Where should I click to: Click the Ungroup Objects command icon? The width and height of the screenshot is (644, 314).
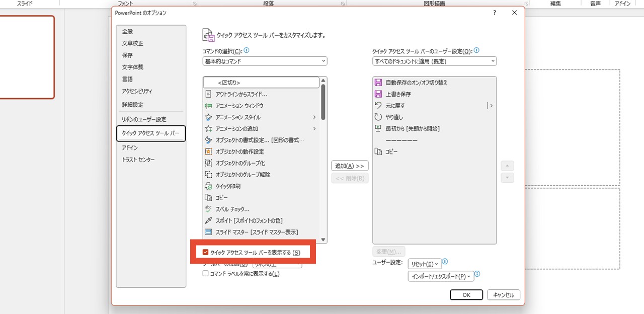coord(208,175)
